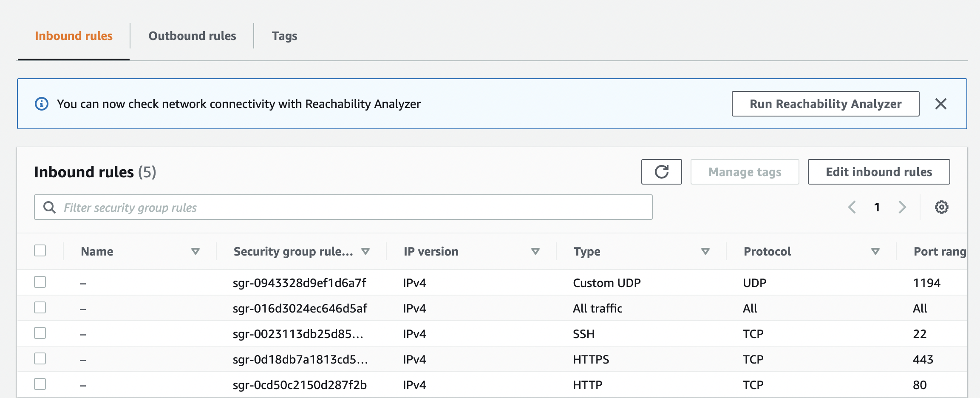Click rule ID sgr-0d18db7a1813cd5…

tap(300, 359)
